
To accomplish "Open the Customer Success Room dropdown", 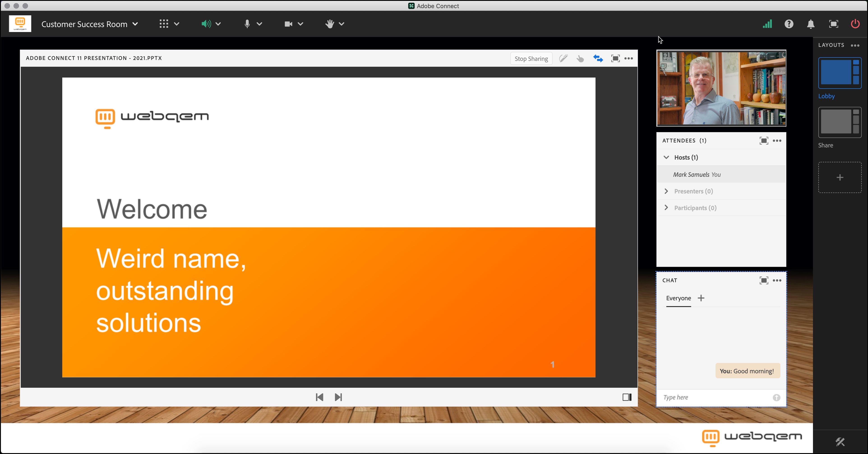I will point(90,24).
